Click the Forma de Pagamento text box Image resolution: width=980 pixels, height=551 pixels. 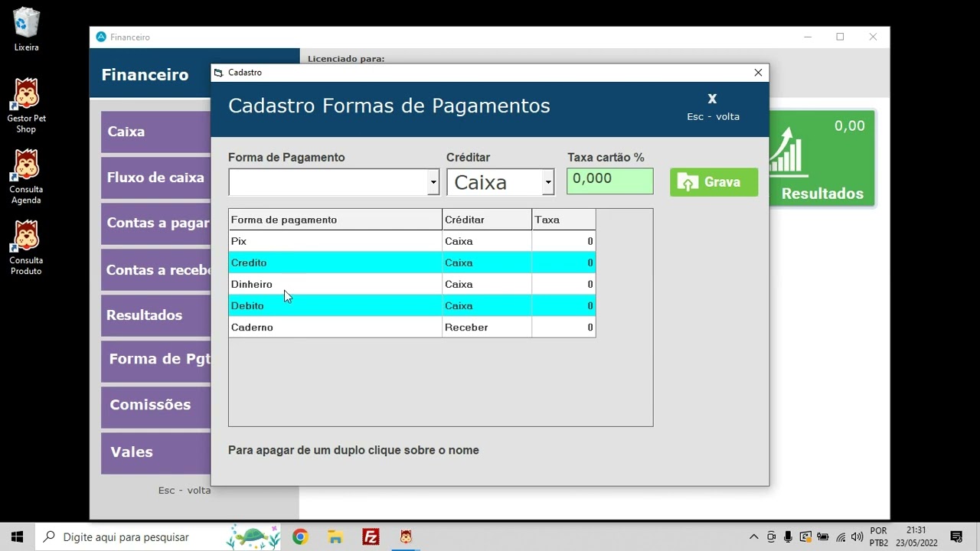(328, 182)
